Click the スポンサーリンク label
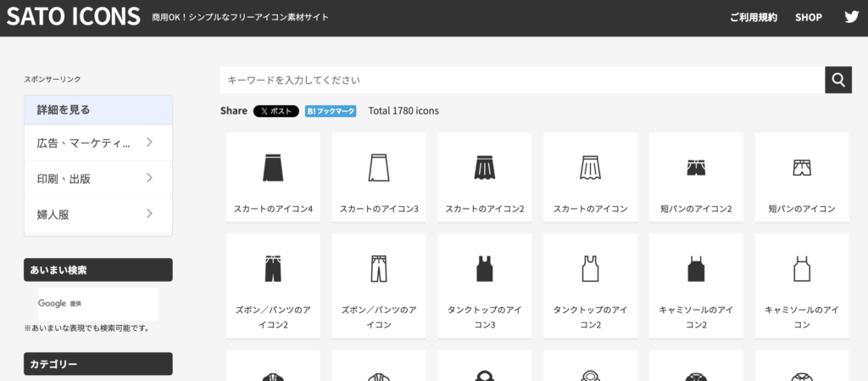The height and width of the screenshot is (381, 868). pyautogui.click(x=52, y=79)
